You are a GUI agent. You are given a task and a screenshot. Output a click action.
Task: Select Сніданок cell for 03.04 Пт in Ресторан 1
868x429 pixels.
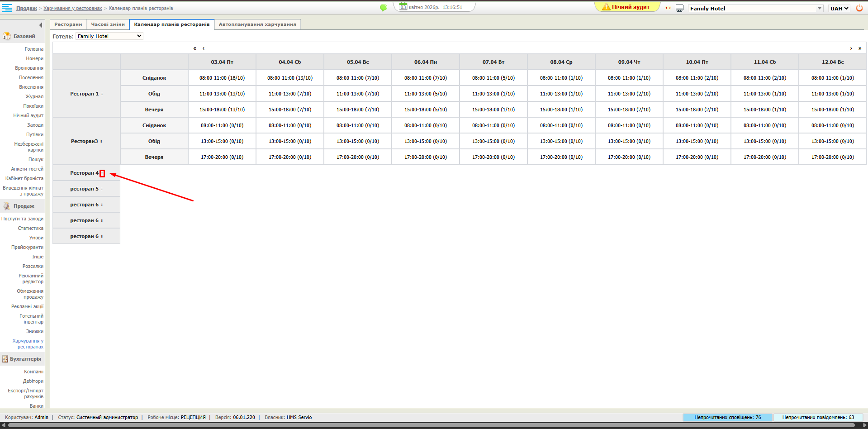222,78
